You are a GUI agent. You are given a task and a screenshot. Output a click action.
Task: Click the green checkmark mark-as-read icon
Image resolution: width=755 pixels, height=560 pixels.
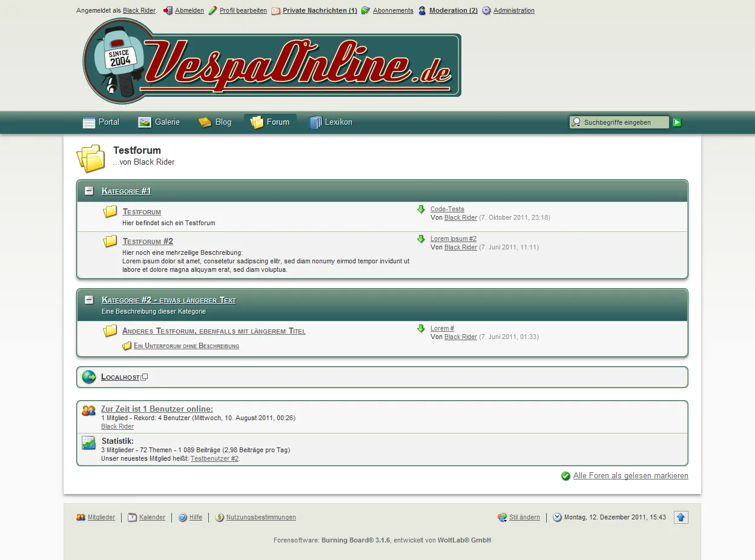[565, 476]
